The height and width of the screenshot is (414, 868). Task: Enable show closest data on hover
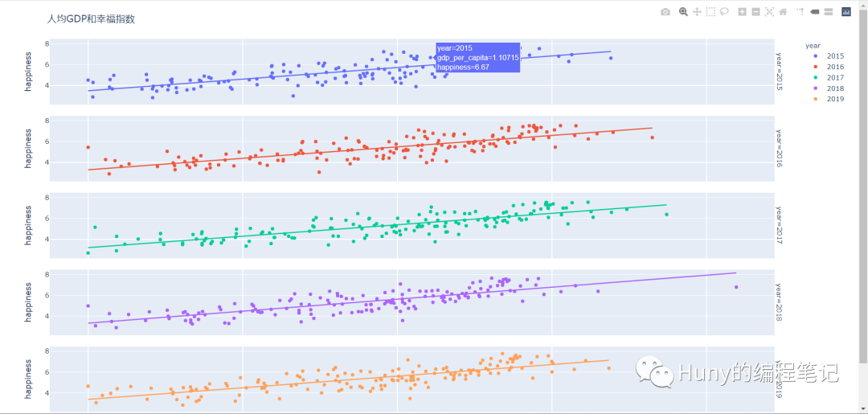[x=815, y=12]
